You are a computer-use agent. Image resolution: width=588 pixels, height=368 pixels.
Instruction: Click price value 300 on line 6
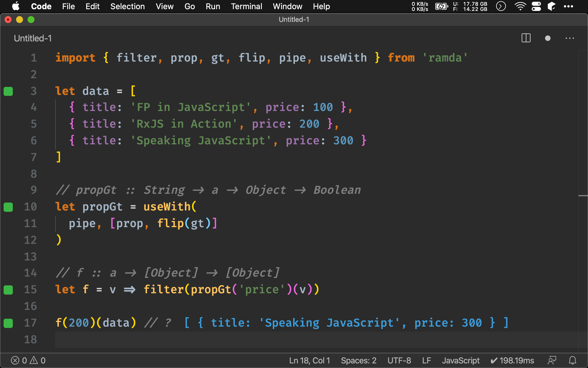tap(343, 141)
